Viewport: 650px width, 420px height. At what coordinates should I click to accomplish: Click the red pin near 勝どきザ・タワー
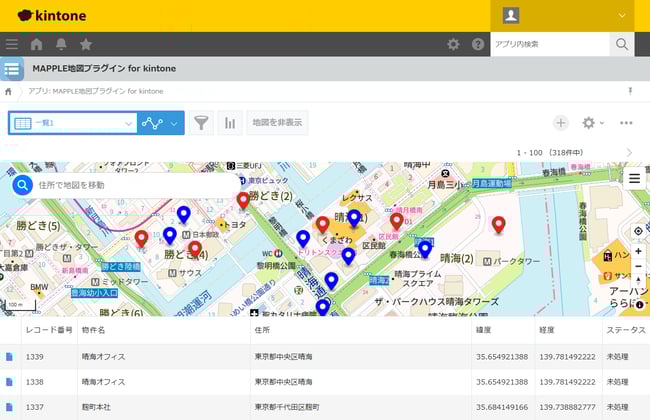141,239
